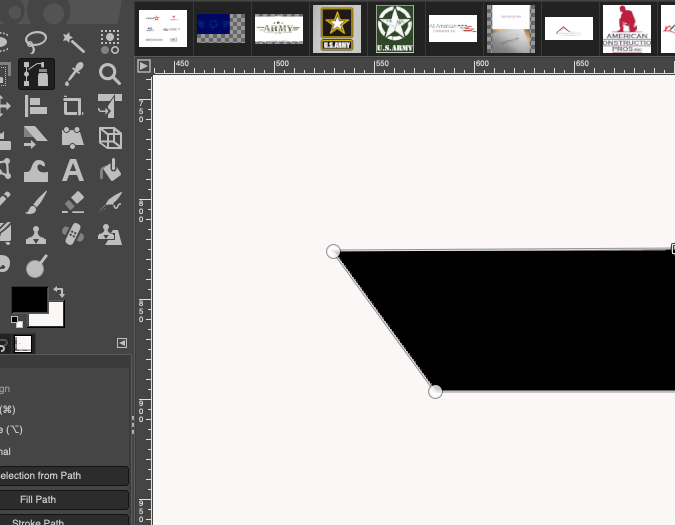Image resolution: width=675 pixels, height=525 pixels.
Task: Select the Select by Color tool
Action: 110,41
